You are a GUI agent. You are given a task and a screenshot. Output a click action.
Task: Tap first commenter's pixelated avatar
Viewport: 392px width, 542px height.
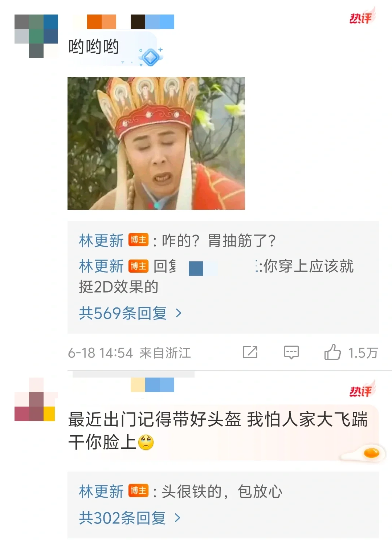36,36
